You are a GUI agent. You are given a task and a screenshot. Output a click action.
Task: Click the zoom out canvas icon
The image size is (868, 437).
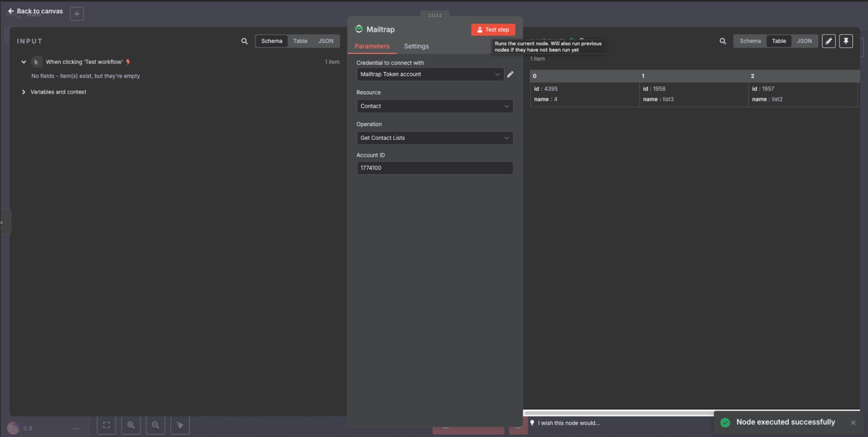coord(155,425)
